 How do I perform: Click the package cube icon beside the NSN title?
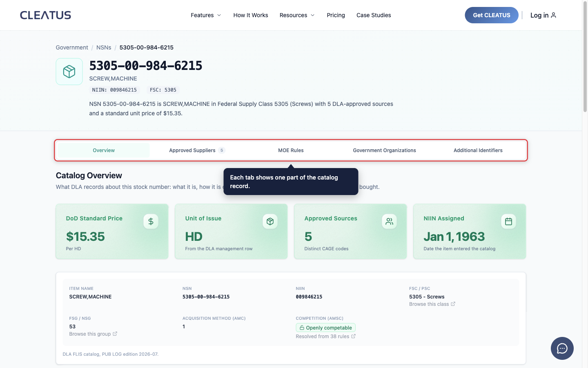(x=69, y=72)
